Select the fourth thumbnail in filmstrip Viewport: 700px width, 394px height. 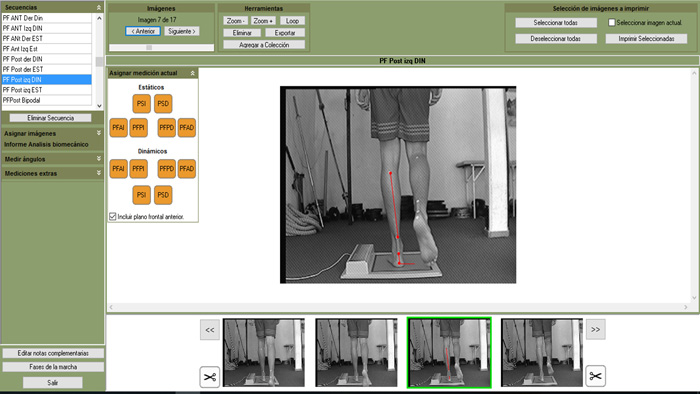[x=542, y=353]
